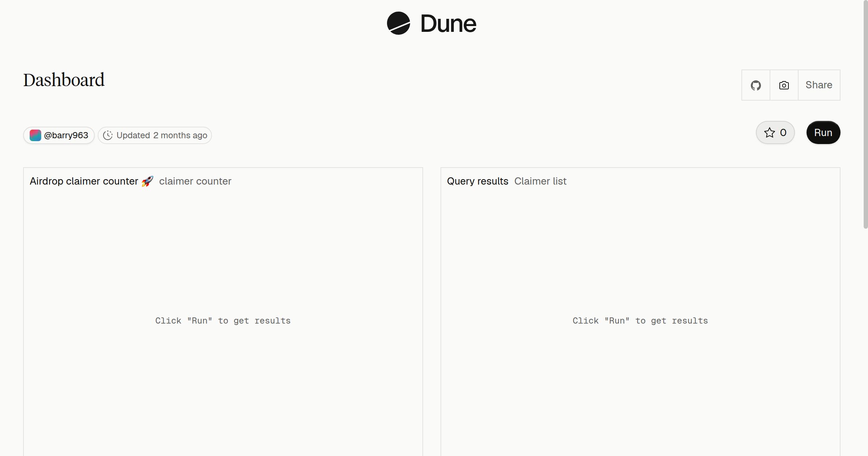
Task: Star the dashboard with the star button
Action: click(775, 132)
